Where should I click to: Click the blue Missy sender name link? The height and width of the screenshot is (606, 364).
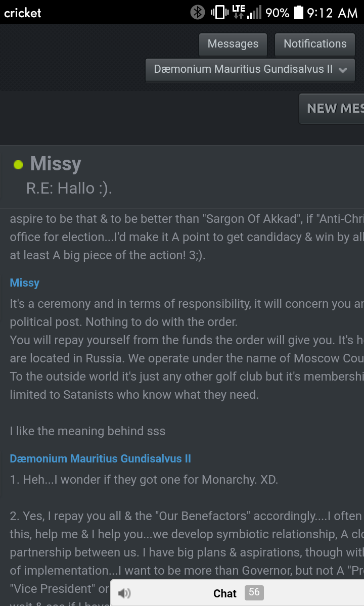coord(25,283)
